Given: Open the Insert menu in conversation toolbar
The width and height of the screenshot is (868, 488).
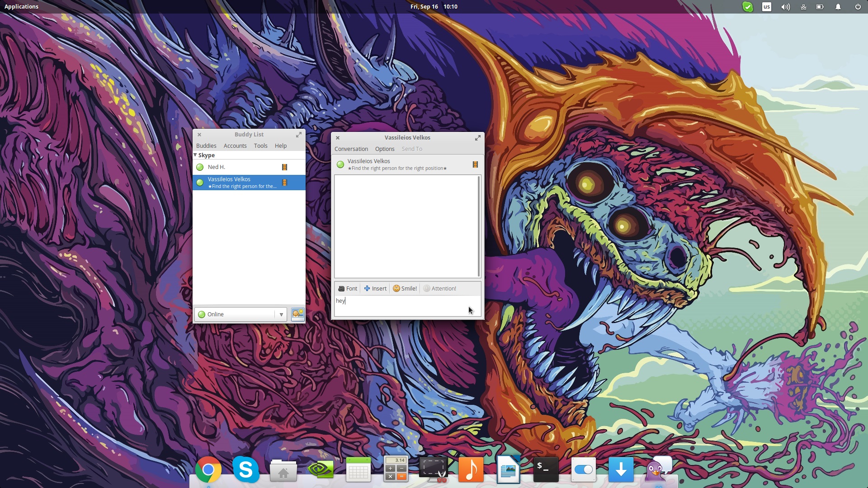Looking at the screenshot, I should (375, 289).
